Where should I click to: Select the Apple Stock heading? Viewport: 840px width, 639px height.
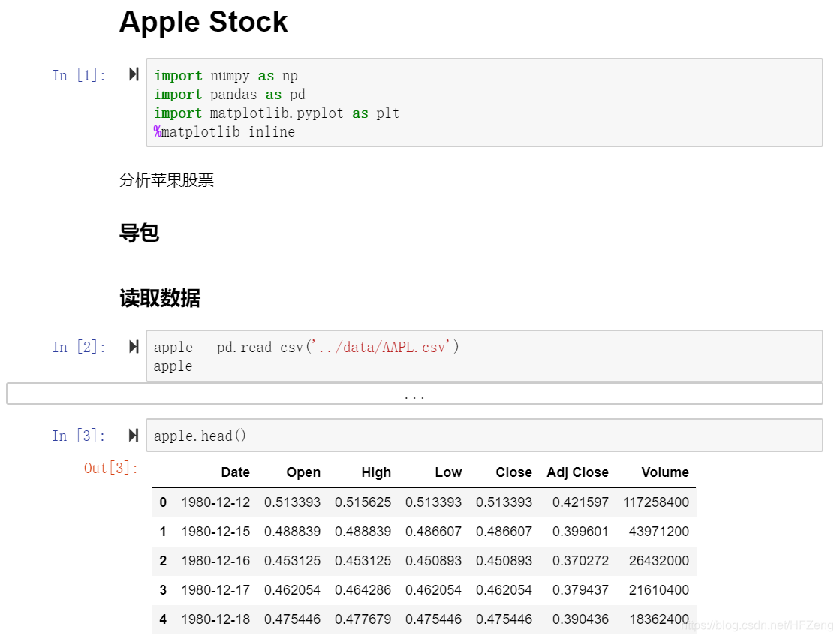(x=203, y=22)
